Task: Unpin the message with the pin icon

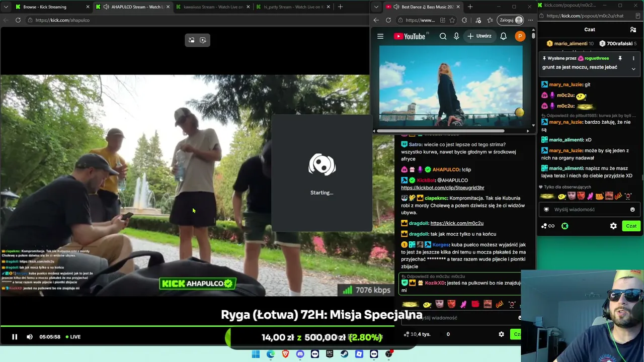Action: click(620, 58)
